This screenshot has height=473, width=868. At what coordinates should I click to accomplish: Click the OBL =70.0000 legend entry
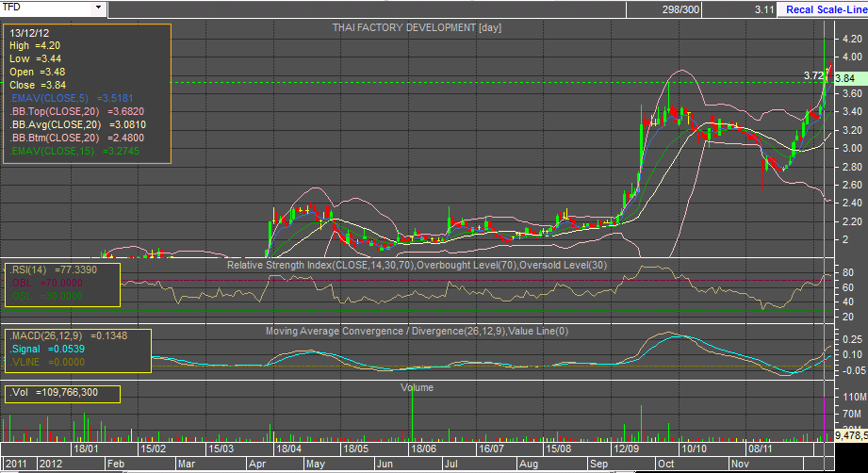click(x=46, y=284)
